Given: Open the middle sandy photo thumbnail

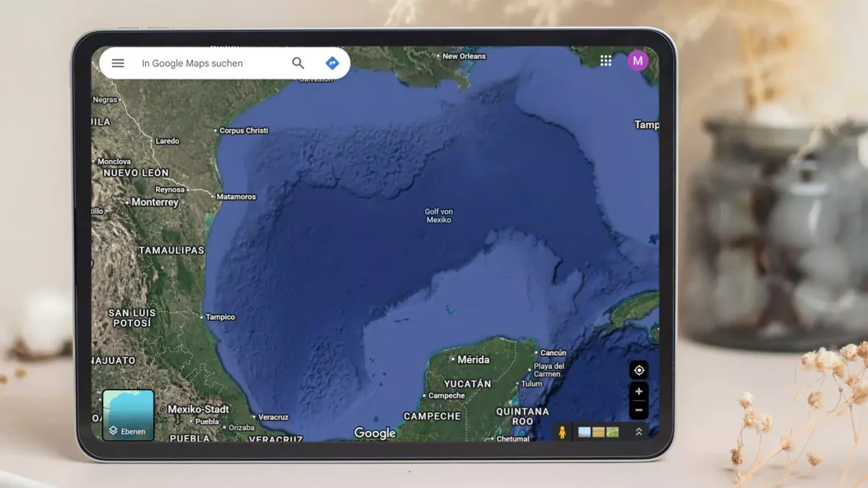Looking at the screenshot, I should pyautogui.click(x=598, y=432).
